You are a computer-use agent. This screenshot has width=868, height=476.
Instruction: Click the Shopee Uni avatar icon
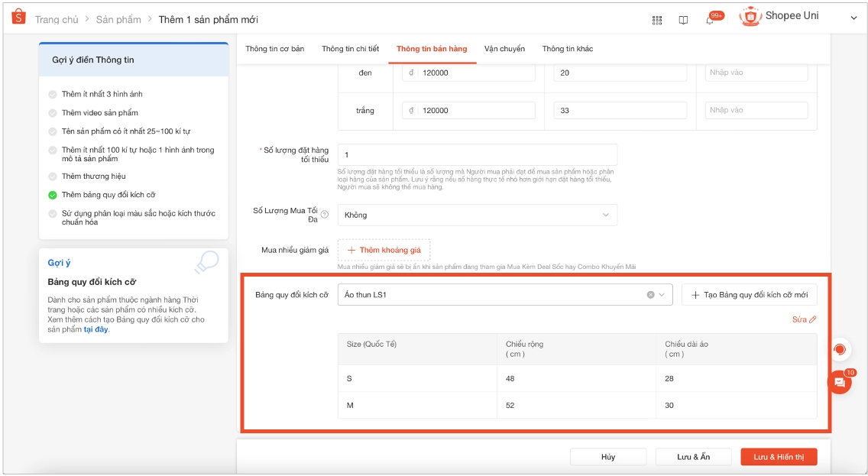point(750,17)
